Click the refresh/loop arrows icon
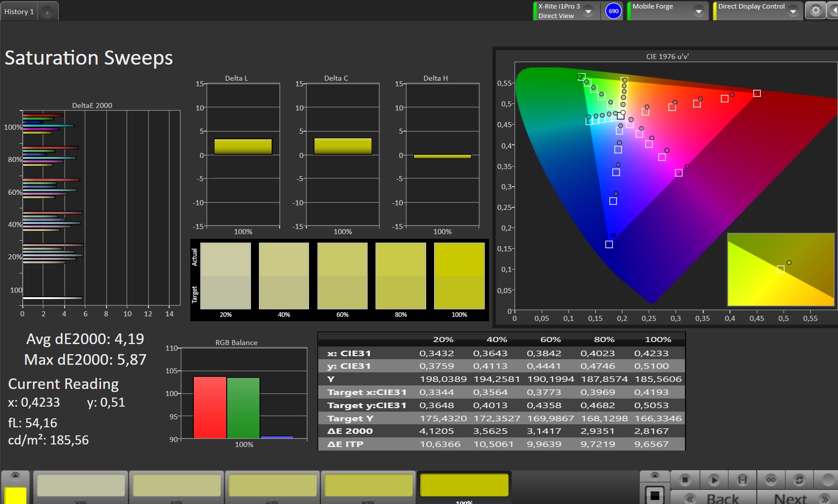838x504 pixels. [x=799, y=479]
